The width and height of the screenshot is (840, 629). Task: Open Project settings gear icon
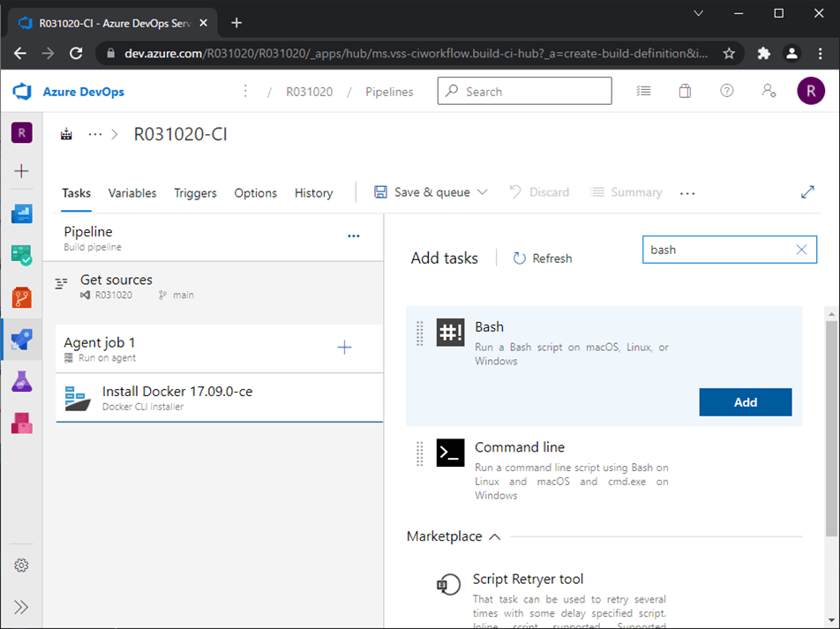click(x=21, y=565)
